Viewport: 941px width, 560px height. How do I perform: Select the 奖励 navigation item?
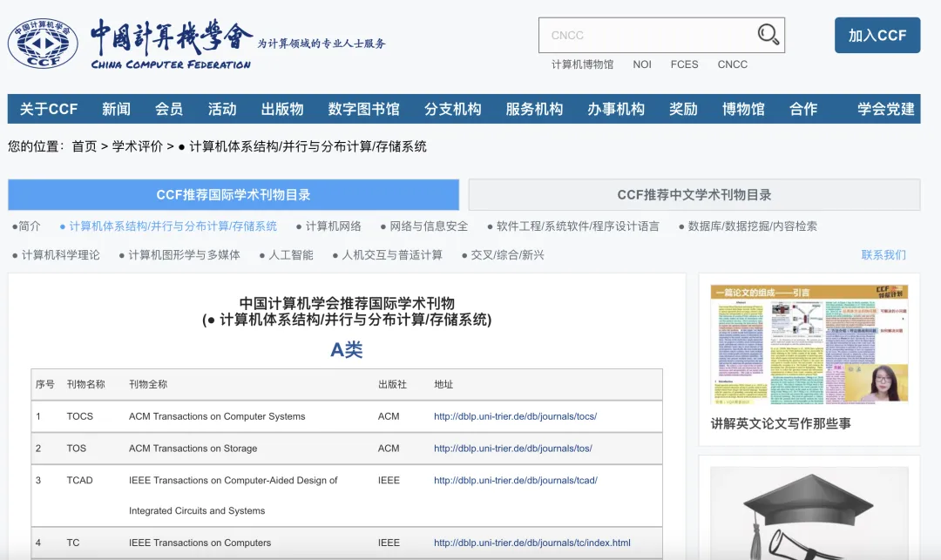[683, 109]
